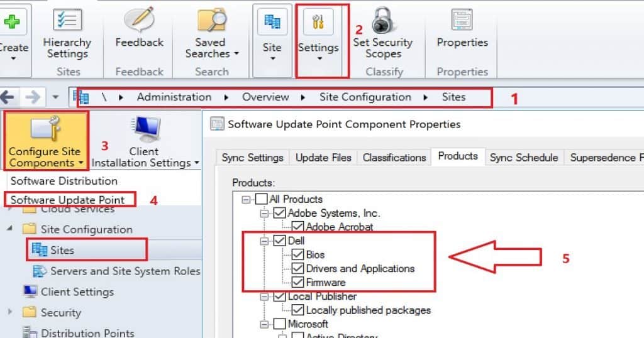Collapse the Adobe Systems, Inc. node
The image size is (644, 338).
tap(264, 214)
